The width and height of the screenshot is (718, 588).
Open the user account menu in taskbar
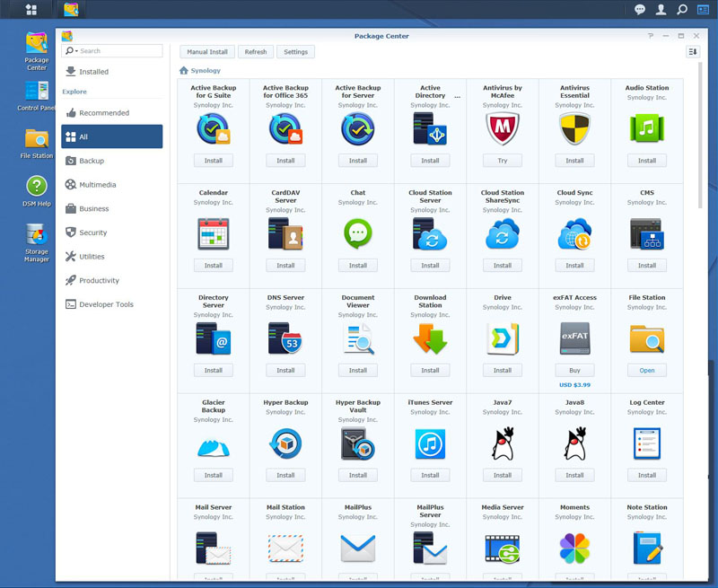[661, 10]
